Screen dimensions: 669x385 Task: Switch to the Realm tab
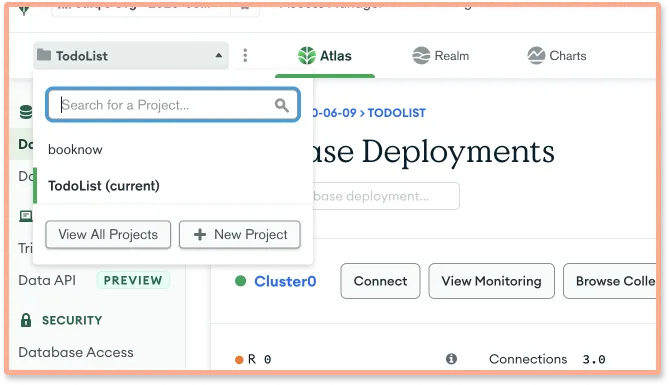pos(440,56)
